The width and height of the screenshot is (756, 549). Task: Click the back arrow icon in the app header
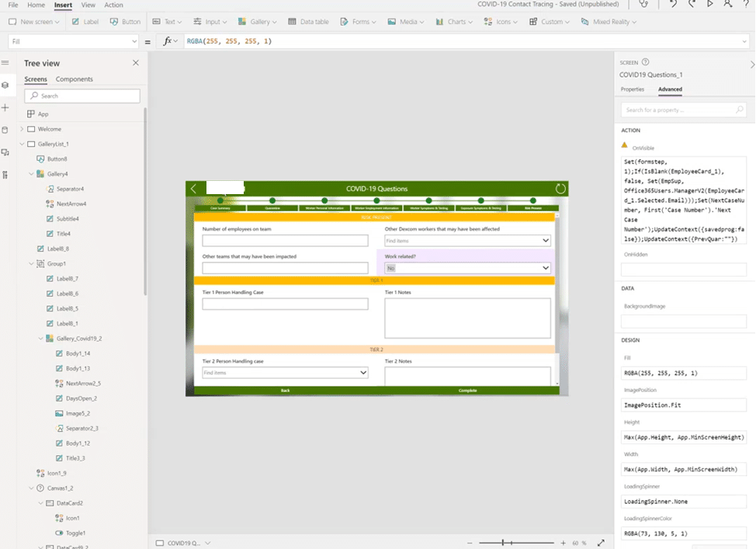[x=194, y=189]
